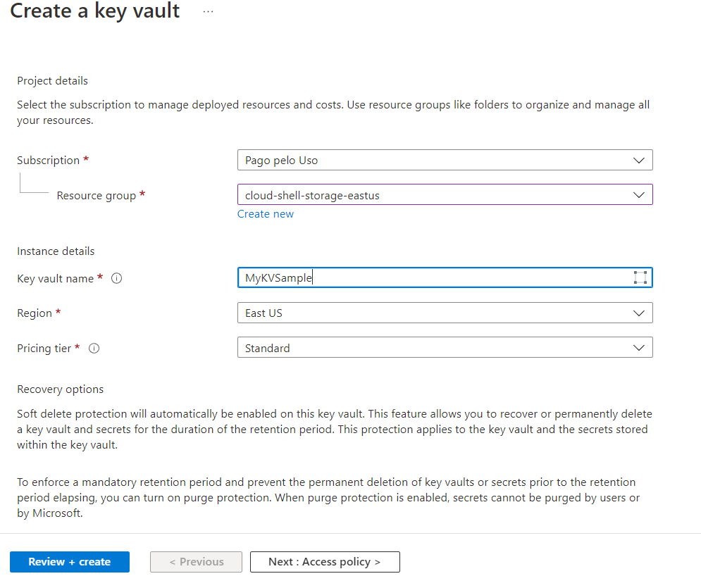
Task: Click the chevron arrow of the Pricing tier dropdown
Action: tap(639, 348)
